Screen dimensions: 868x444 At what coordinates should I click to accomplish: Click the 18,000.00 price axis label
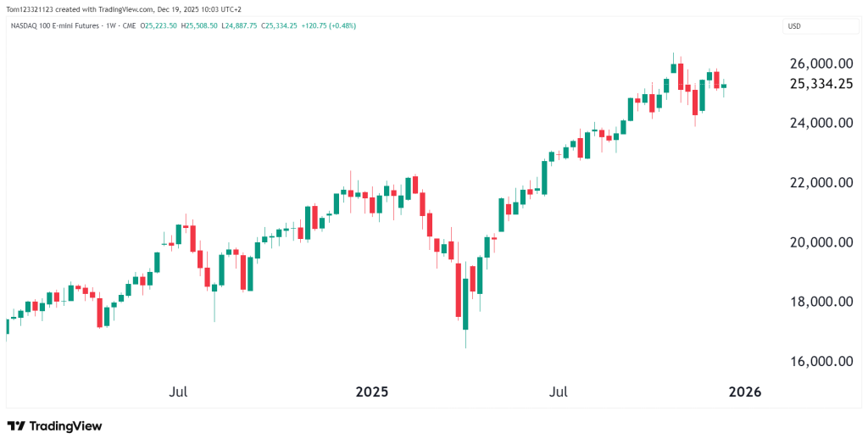click(821, 302)
